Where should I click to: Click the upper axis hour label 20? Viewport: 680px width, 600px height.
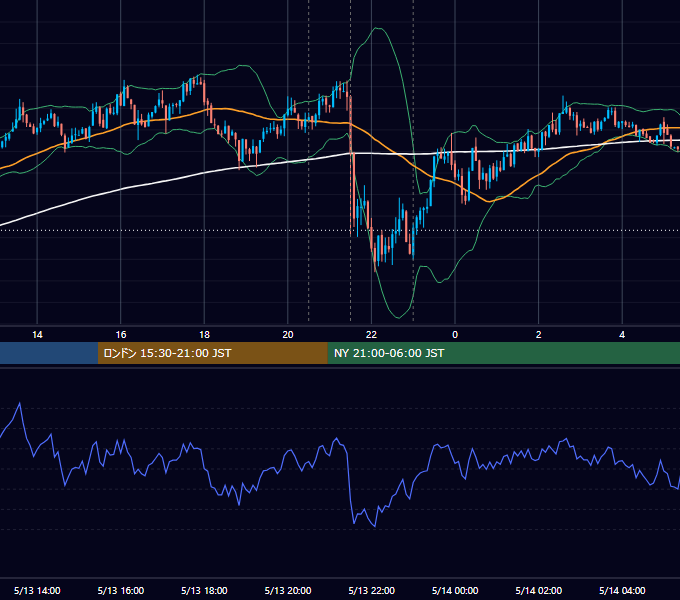pyautogui.click(x=288, y=335)
